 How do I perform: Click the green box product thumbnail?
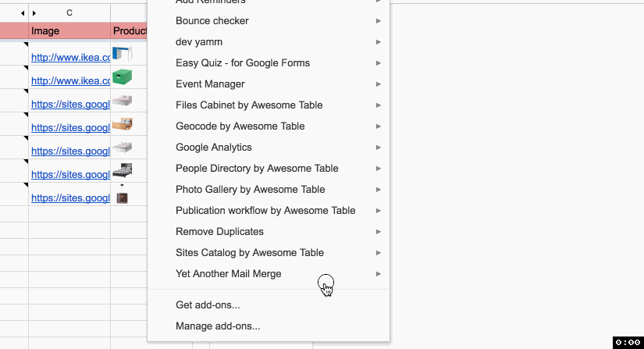pyautogui.click(x=123, y=77)
